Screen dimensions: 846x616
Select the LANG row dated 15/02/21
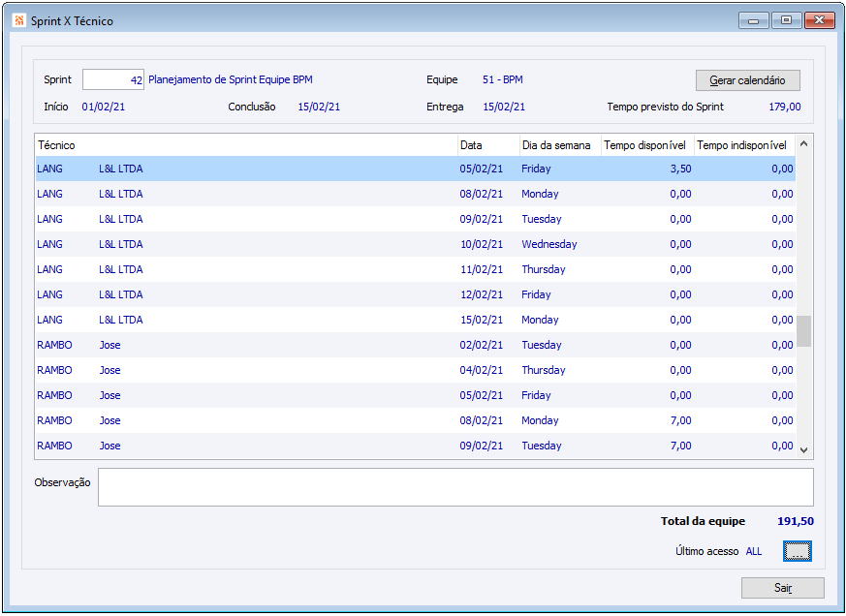[416, 320]
